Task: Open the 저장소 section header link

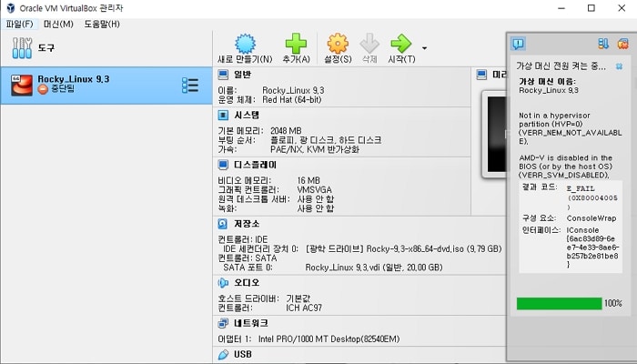Action: pos(247,224)
